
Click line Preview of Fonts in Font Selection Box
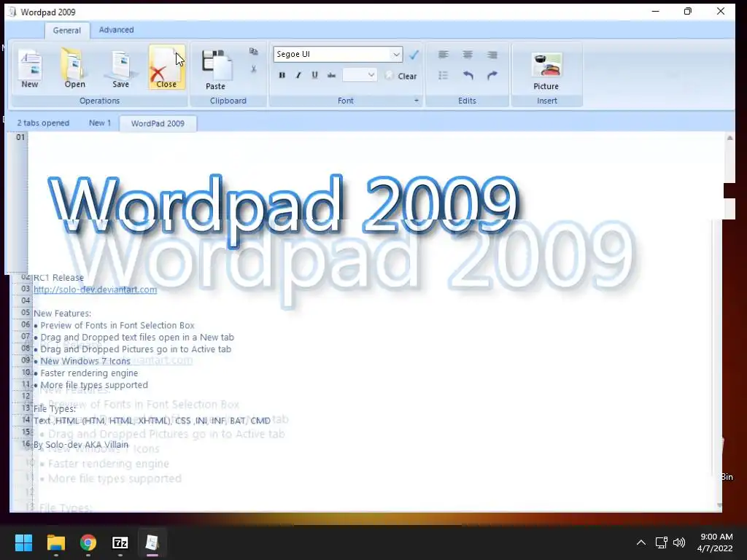(x=117, y=325)
